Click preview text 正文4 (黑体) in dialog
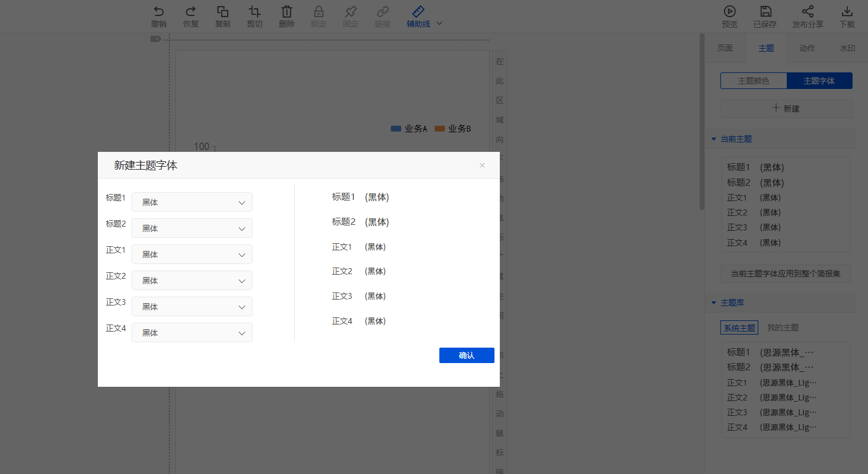Viewport: 868px width, 474px height. click(359, 321)
